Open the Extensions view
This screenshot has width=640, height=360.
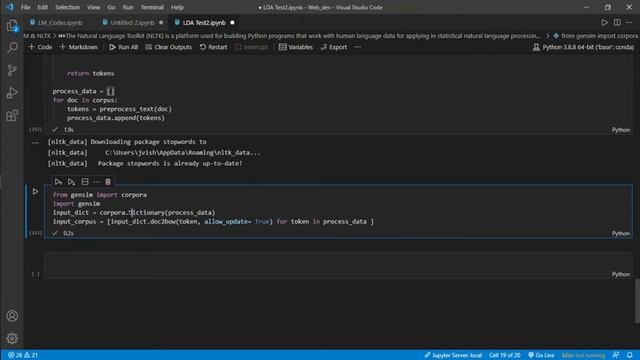(x=12, y=116)
